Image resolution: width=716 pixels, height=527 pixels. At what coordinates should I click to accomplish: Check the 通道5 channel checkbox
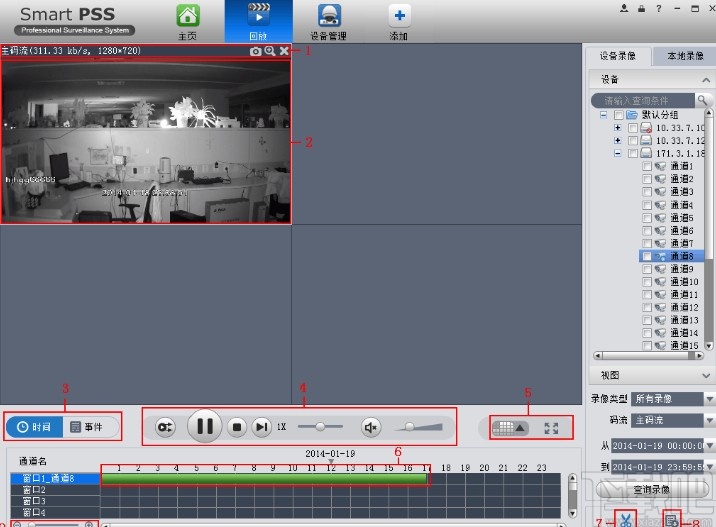(647, 218)
